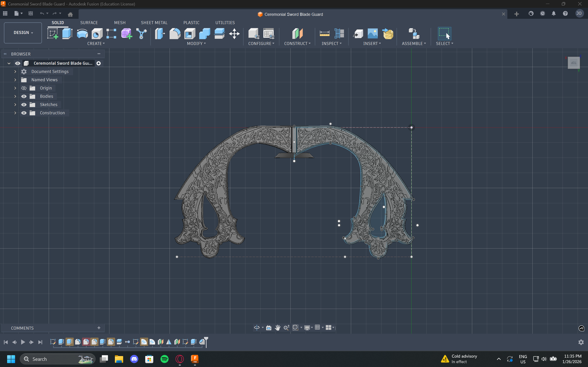The width and height of the screenshot is (588, 367).
Task: Hide the Bodies folder visibility
Action: point(24,96)
